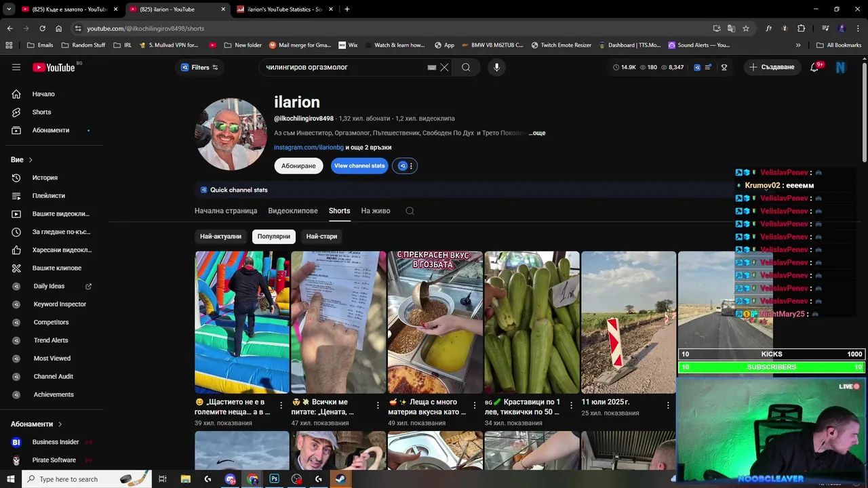This screenshot has width=868, height=488.
Task: Open Steam from the taskbar
Action: 340,479
